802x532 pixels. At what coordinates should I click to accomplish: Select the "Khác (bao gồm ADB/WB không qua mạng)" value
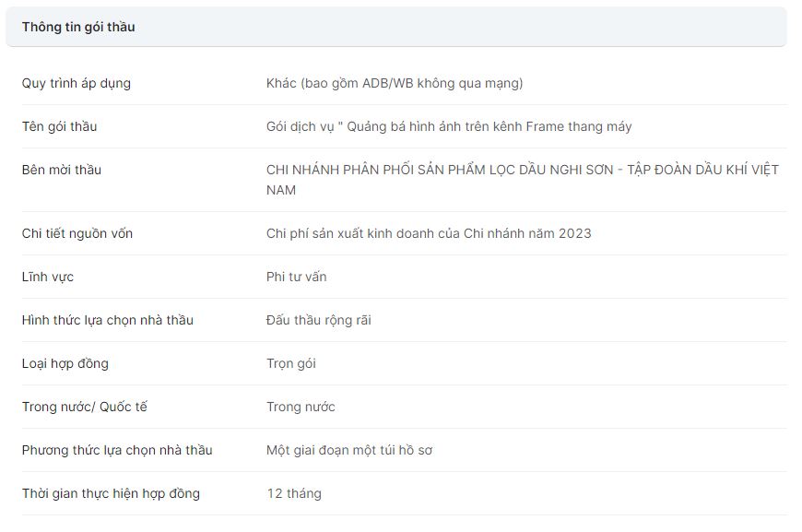click(395, 83)
